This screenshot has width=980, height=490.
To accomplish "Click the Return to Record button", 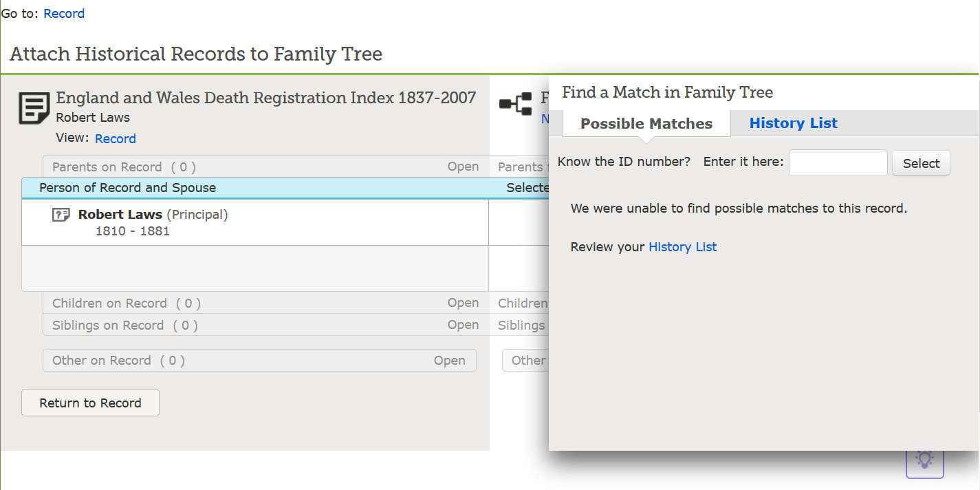I will tap(90, 403).
